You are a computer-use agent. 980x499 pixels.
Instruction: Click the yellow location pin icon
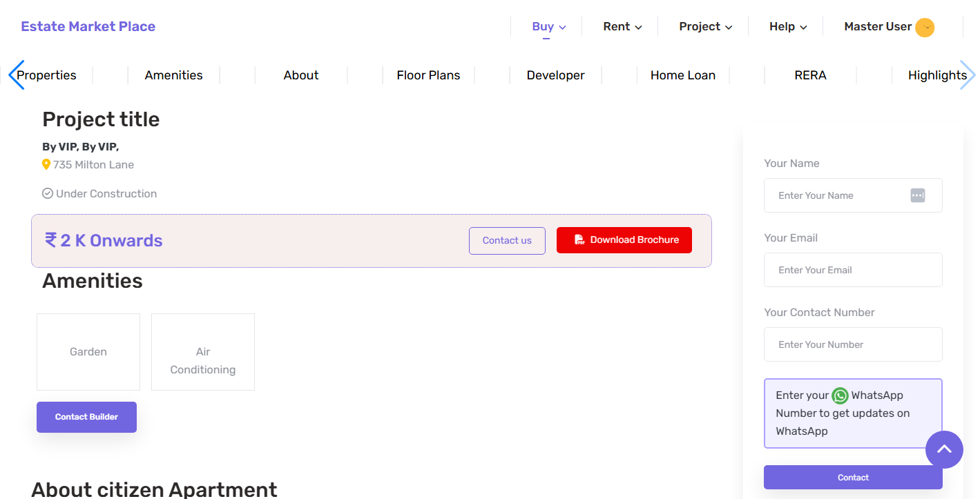[x=46, y=164]
